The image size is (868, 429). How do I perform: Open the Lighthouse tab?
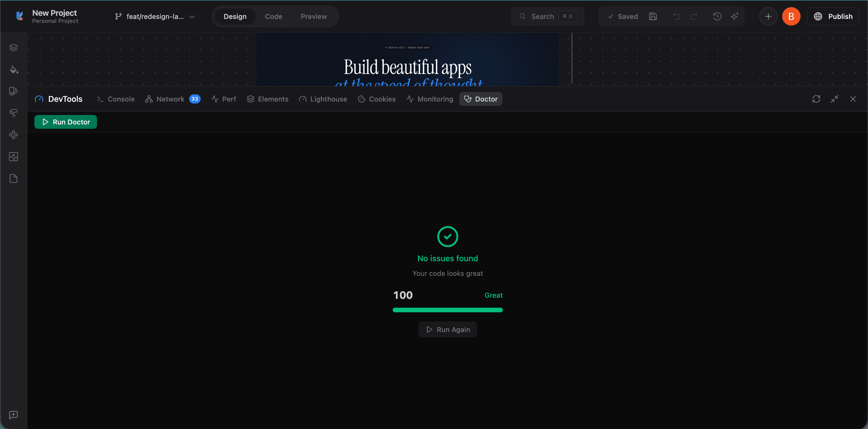[x=323, y=99]
